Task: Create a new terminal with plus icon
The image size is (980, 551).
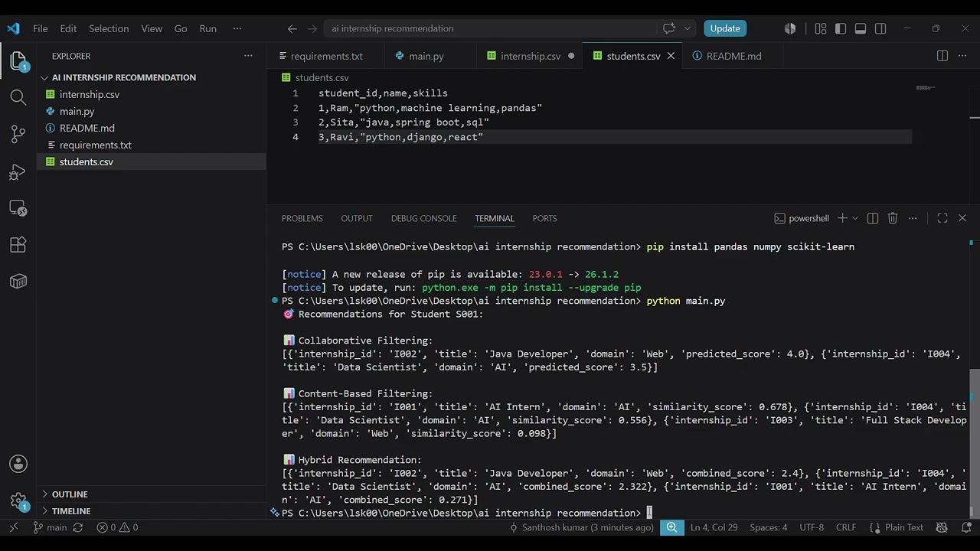Action: (842, 218)
